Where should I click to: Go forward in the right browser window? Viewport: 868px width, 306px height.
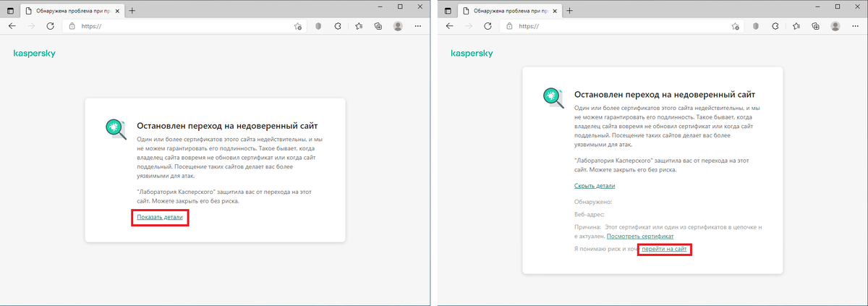coord(468,26)
